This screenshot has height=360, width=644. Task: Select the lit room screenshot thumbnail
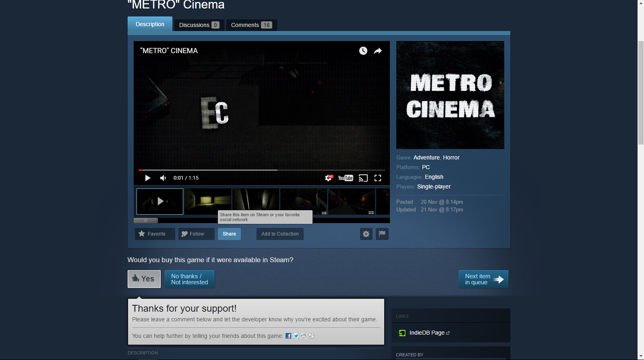tap(208, 201)
